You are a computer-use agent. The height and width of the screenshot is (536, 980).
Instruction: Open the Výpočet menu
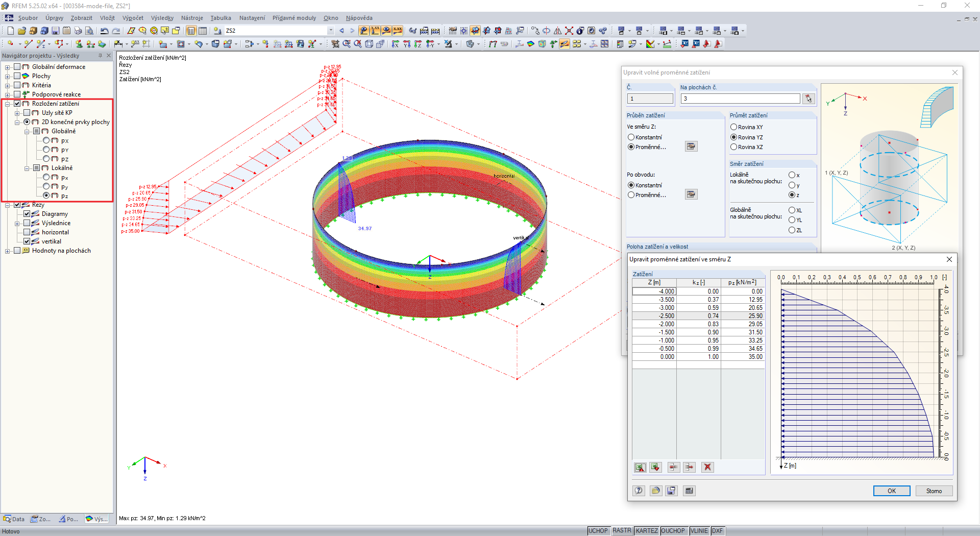pyautogui.click(x=133, y=18)
